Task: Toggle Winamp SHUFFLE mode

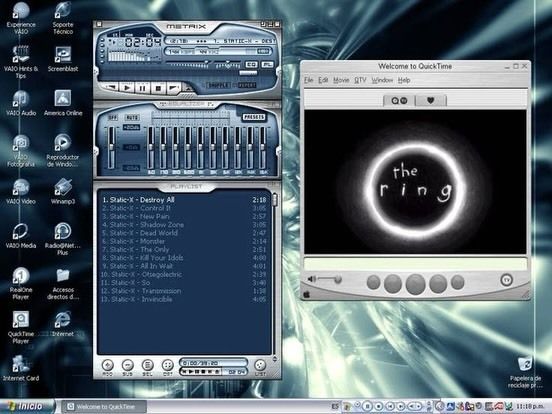Action: 218,85
